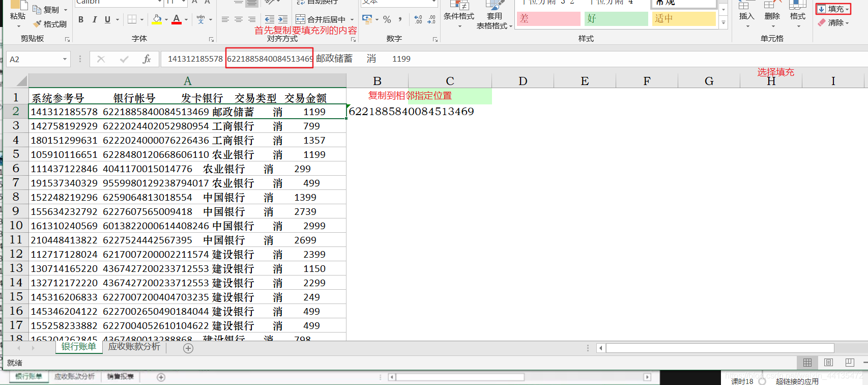Click the Copy (复制) icon
Viewport: 868px width, 385px height.
[x=37, y=10]
